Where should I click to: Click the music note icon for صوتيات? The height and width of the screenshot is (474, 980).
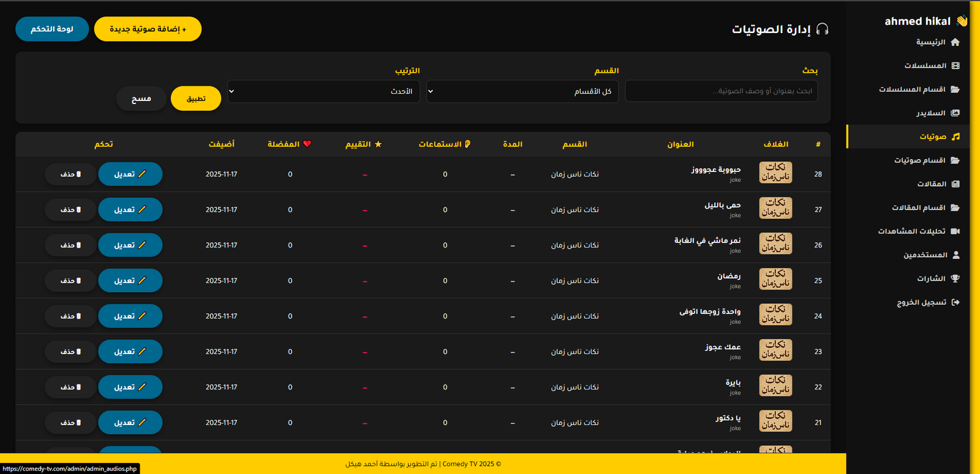pos(956,137)
